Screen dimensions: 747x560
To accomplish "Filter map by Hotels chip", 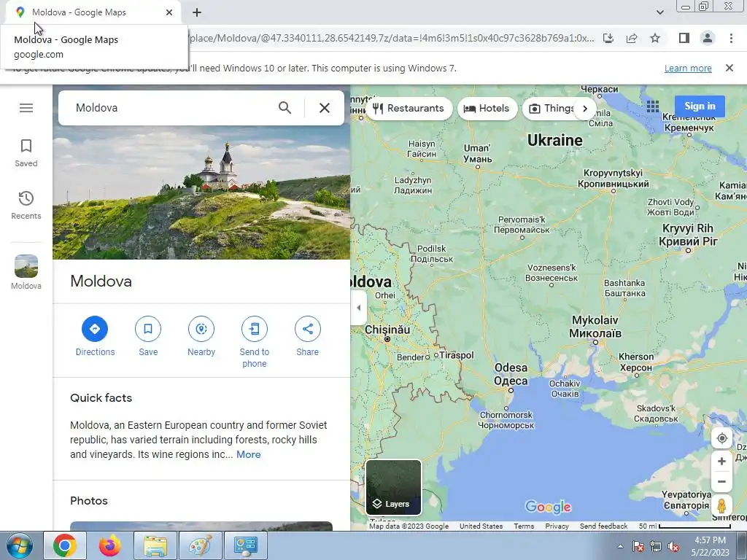I will [487, 109].
